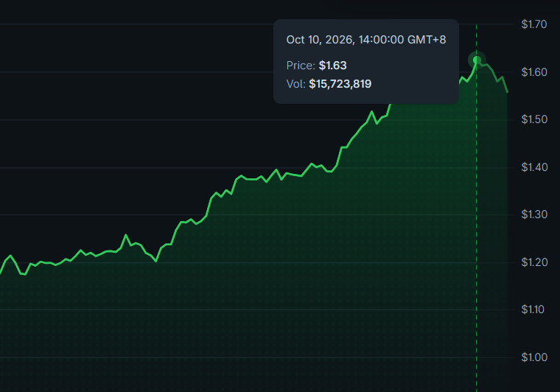This screenshot has height=392, width=560.
Task: Click the $1.30 y-axis label
Action: point(534,214)
